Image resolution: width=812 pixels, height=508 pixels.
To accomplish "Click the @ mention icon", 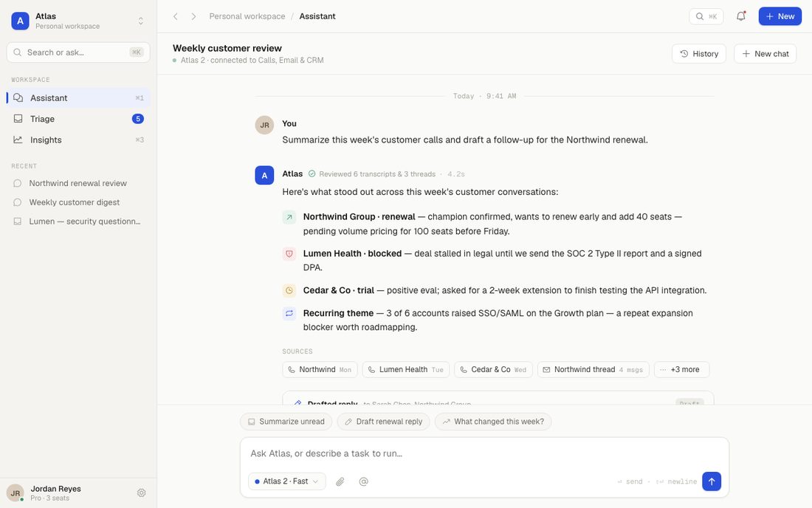I will pos(363,481).
